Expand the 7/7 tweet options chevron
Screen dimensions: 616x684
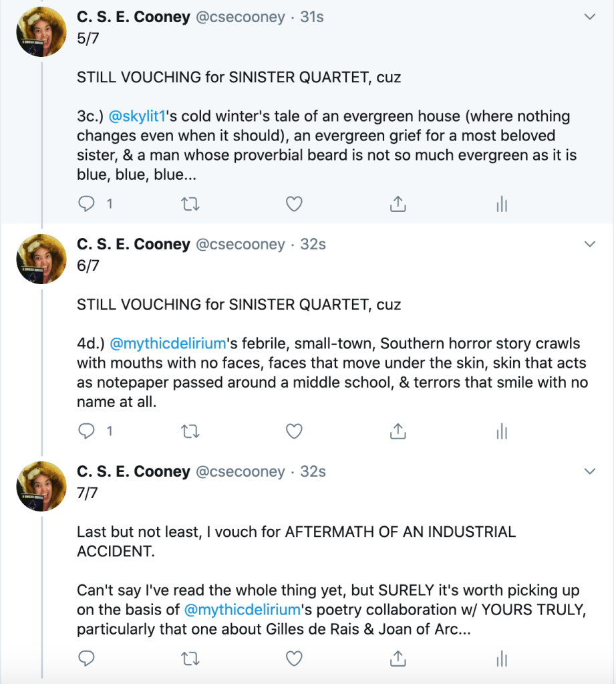589,471
